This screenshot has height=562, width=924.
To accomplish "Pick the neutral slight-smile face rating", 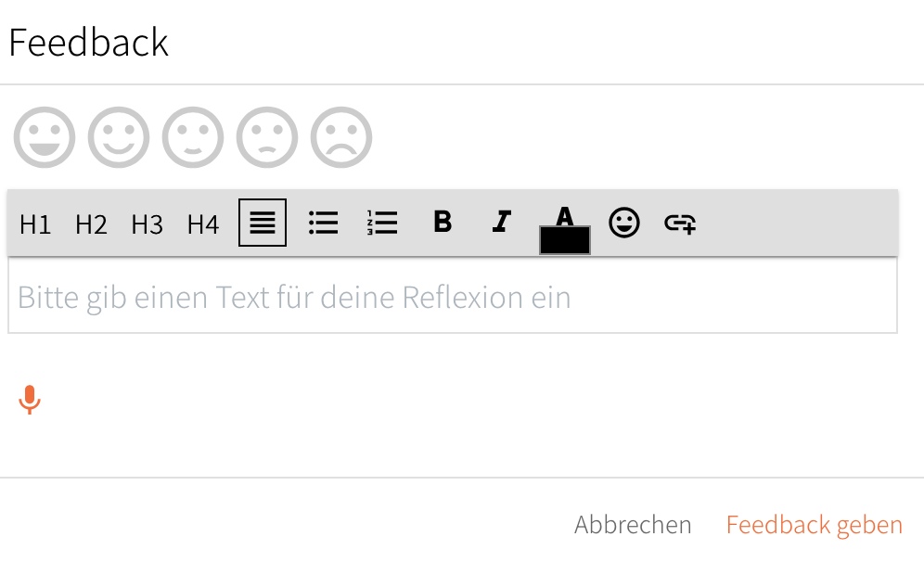I will point(193,137).
